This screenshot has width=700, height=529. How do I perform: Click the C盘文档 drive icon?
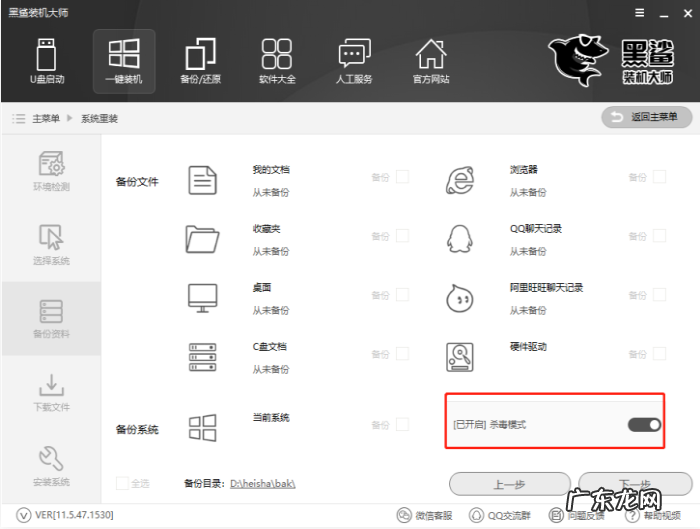pyautogui.click(x=202, y=357)
